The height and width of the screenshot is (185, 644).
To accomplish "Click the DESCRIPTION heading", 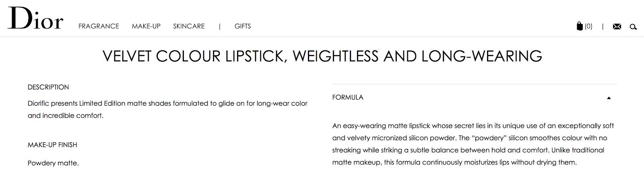I will [48, 87].
